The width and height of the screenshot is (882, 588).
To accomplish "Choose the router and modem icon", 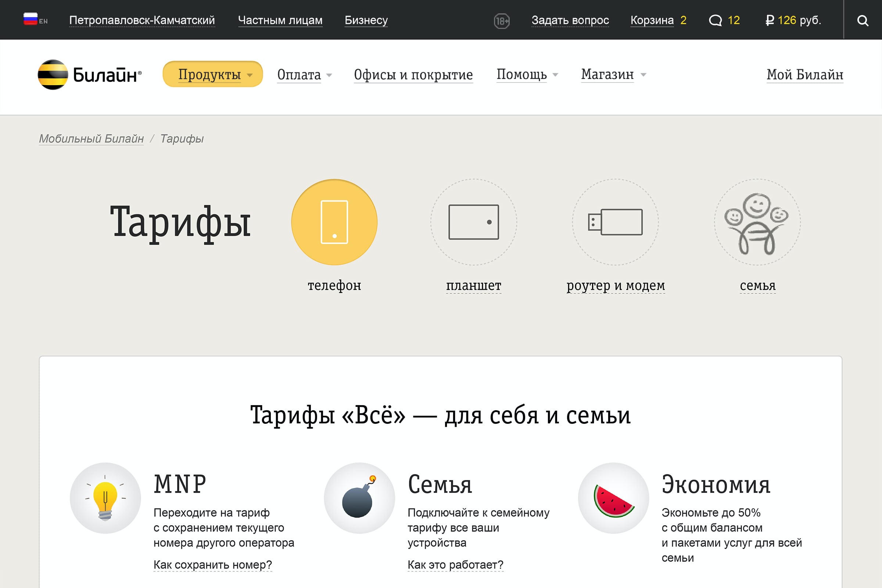I will (x=615, y=222).
